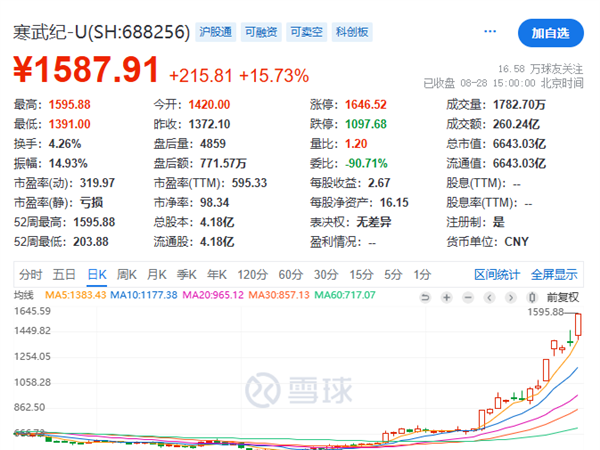Click the 市净率 value 98.34
600x450 pixels.
[x=214, y=202]
